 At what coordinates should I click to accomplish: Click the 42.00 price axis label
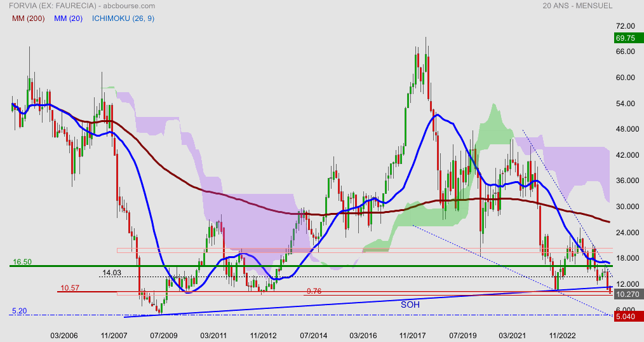627,155
